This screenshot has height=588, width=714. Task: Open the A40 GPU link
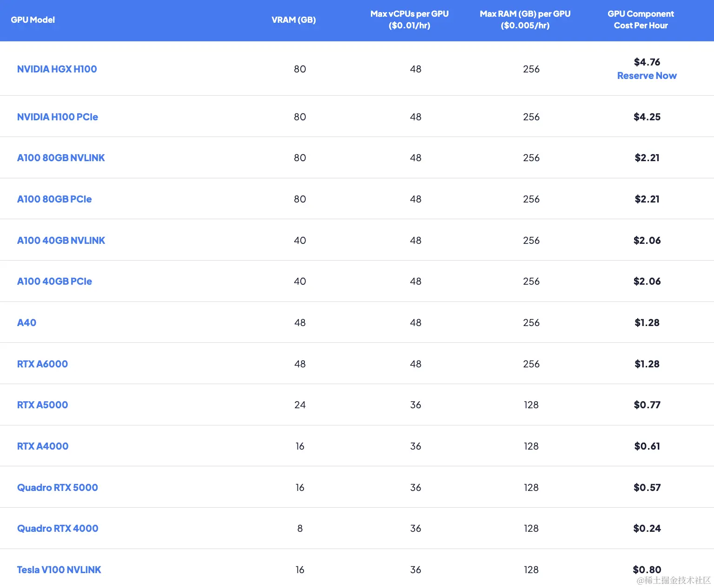(26, 322)
